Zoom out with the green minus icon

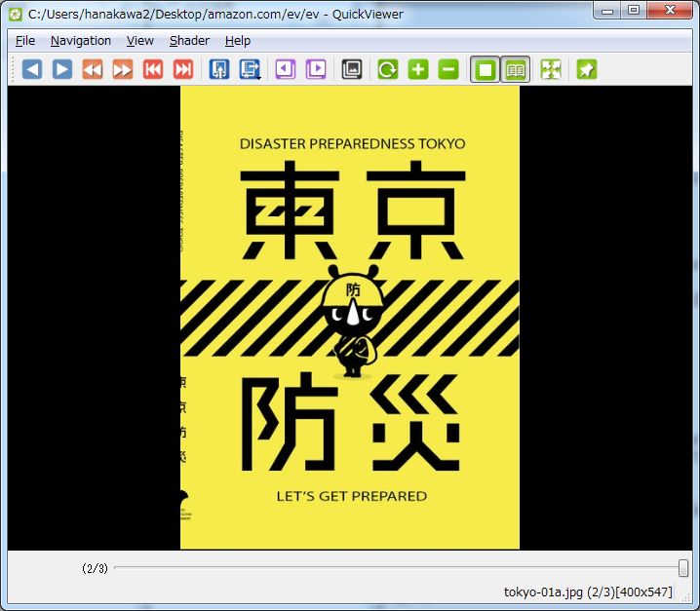[x=448, y=69]
